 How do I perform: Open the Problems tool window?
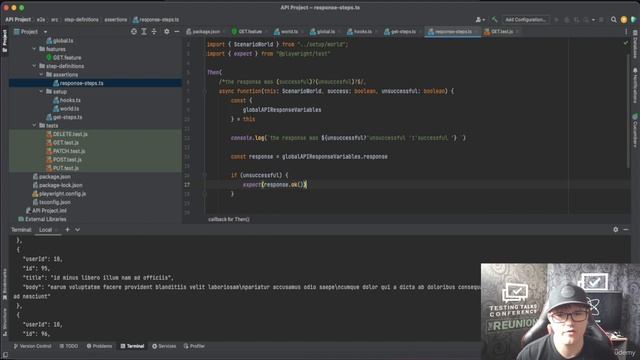(99, 346)
